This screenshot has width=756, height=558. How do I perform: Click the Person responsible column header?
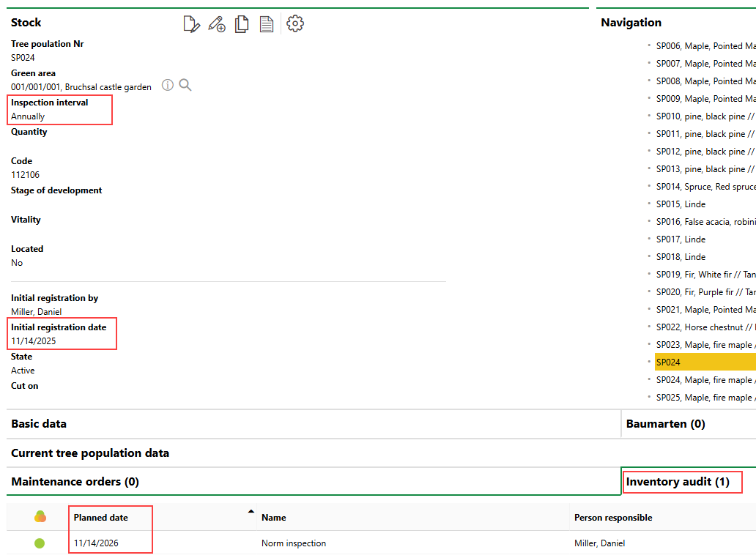tap(613, 518)
